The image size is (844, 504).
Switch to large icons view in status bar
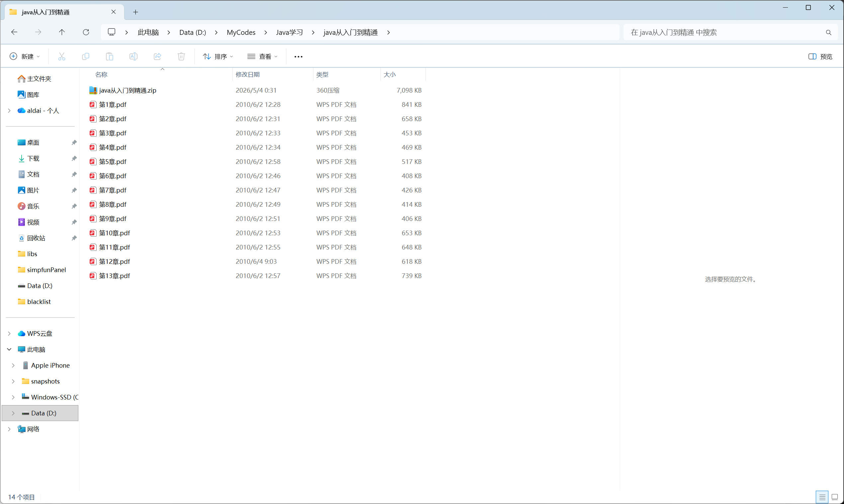(x=834, y=497)
